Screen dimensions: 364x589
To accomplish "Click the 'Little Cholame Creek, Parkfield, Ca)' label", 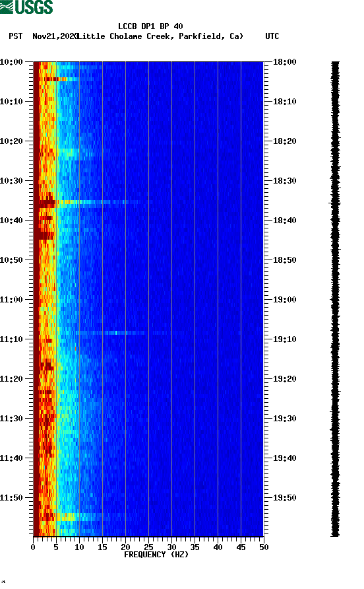I will 161,36.
